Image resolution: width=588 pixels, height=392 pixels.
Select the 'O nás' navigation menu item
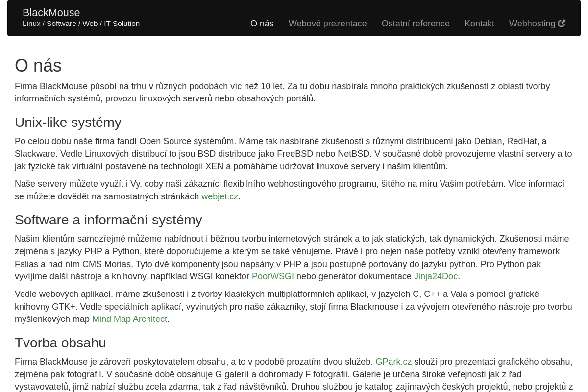(x=262, y=24)
